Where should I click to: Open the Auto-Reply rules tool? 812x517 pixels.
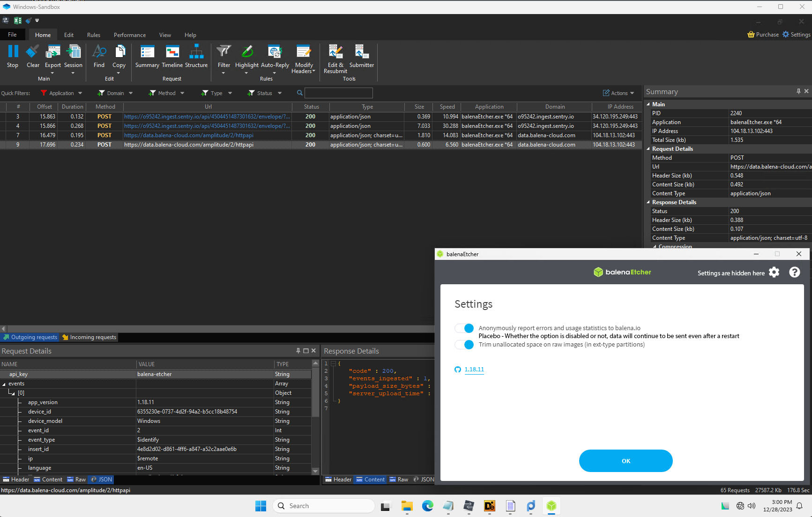(275, 52)
